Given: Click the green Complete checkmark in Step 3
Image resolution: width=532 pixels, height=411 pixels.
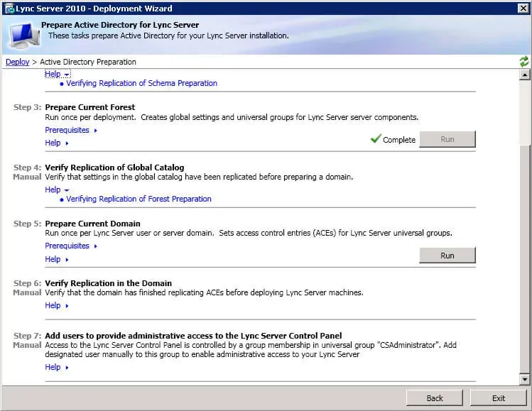Looking at the screenshot, I should tap(376, 138).
